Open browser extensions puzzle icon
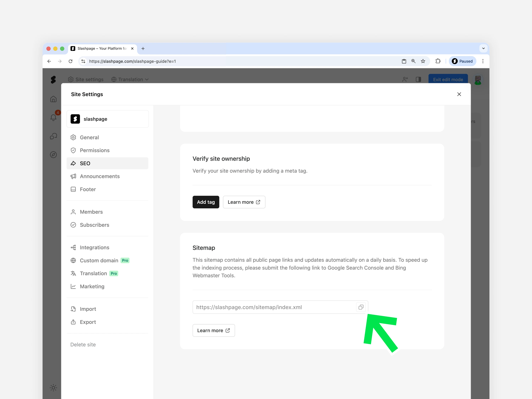The image size is (532, 399). tap(438, 61)
